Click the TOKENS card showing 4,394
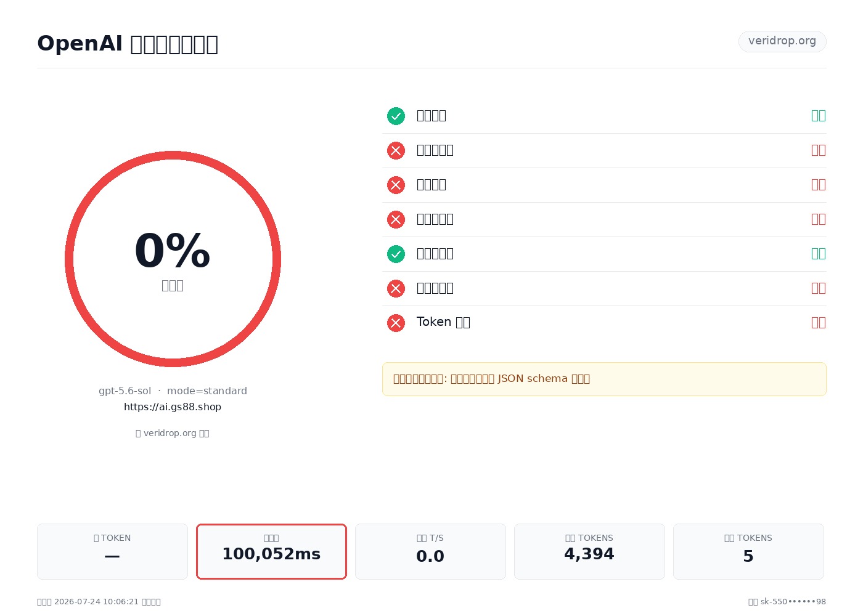The height and width of the screenshot is (616, 863). coord(589,551)
